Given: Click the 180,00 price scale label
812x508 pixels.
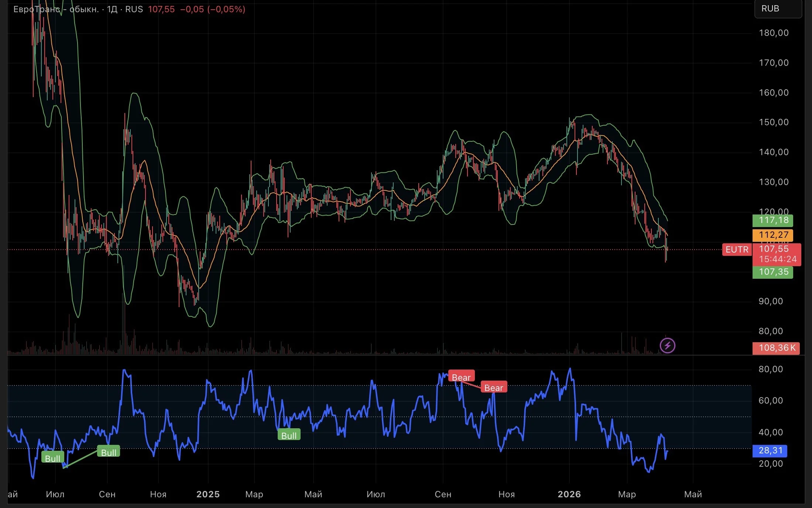Looking at the screenshot, I should click(x=774, y=33).
